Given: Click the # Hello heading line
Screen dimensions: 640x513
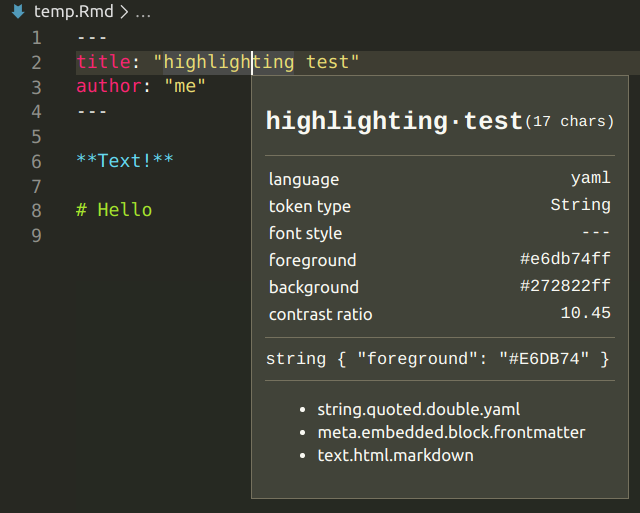Looking at the screenshot, I should pyautogui.click(x=114, y=210).
